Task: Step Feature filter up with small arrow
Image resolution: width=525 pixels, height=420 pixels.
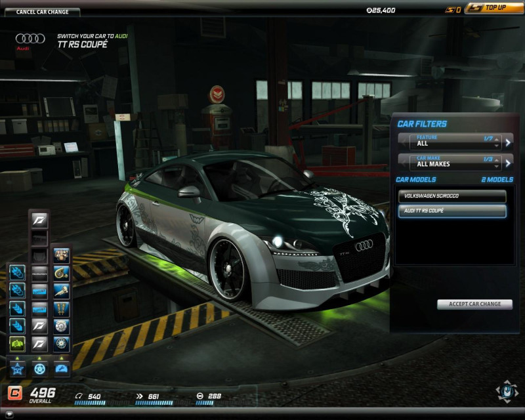Action: point(497,139)
